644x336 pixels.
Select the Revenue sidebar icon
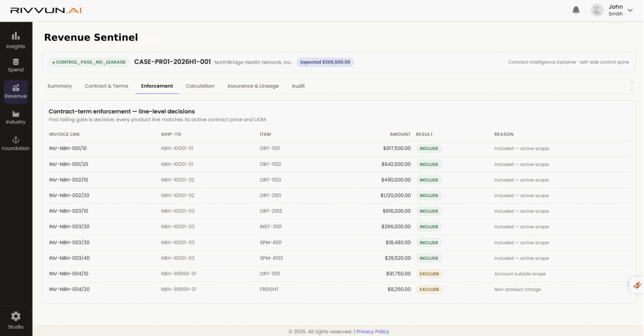coord(16,91)
